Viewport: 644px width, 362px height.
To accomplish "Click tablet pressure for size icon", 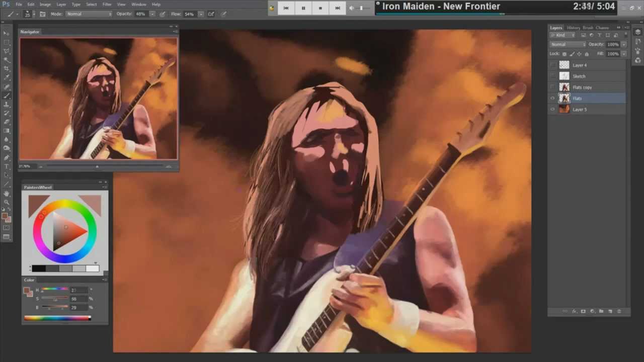I will coord(224,14).
